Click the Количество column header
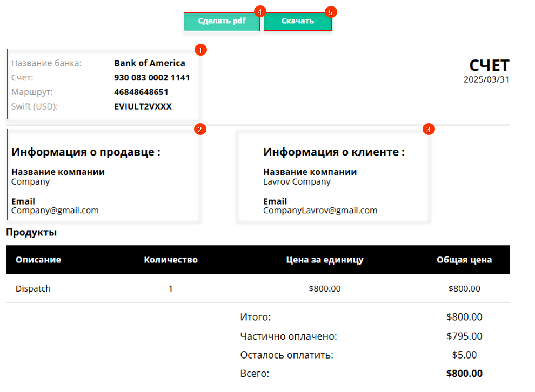Screen dimensions: 535x392 tap(171, 260)
